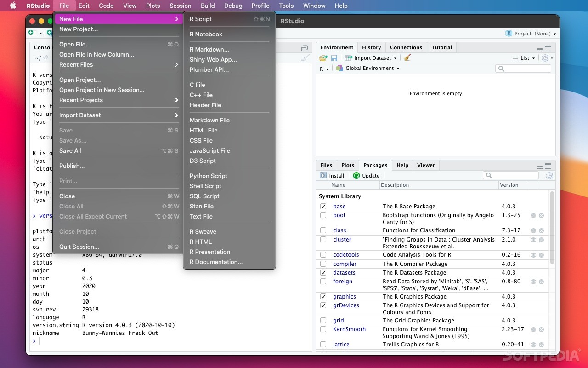
Task: Open the KernSmooth package link
Action: pyautogui.click(x=350, y=329)
